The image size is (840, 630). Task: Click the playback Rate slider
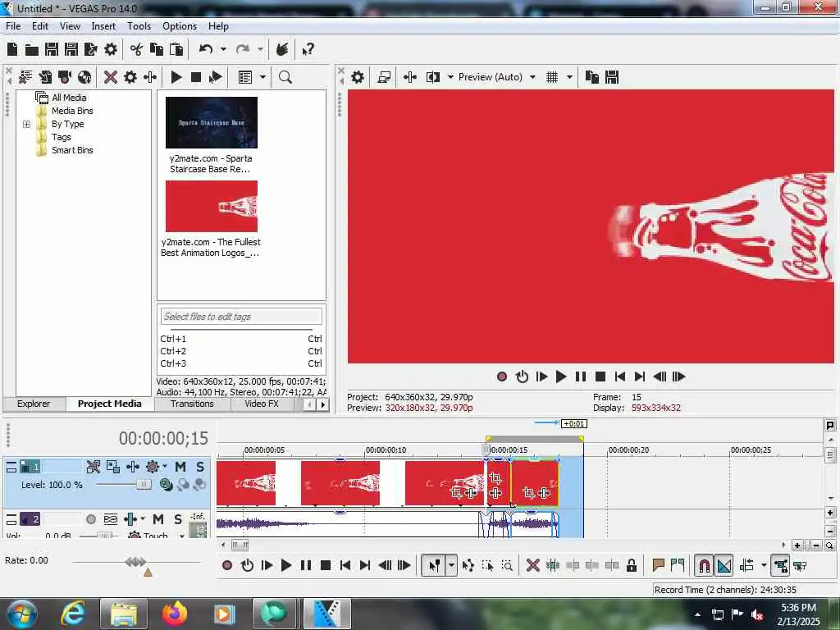pos(136,562)
